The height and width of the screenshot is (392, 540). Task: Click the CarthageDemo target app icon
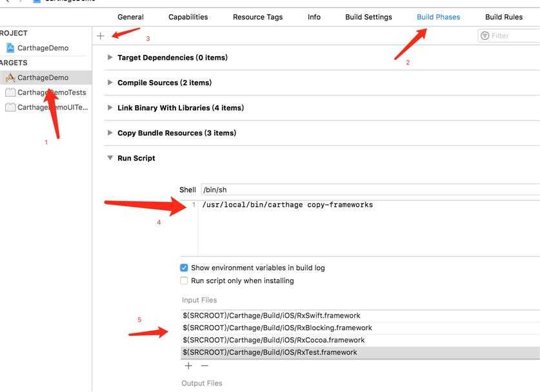(10, 77)
